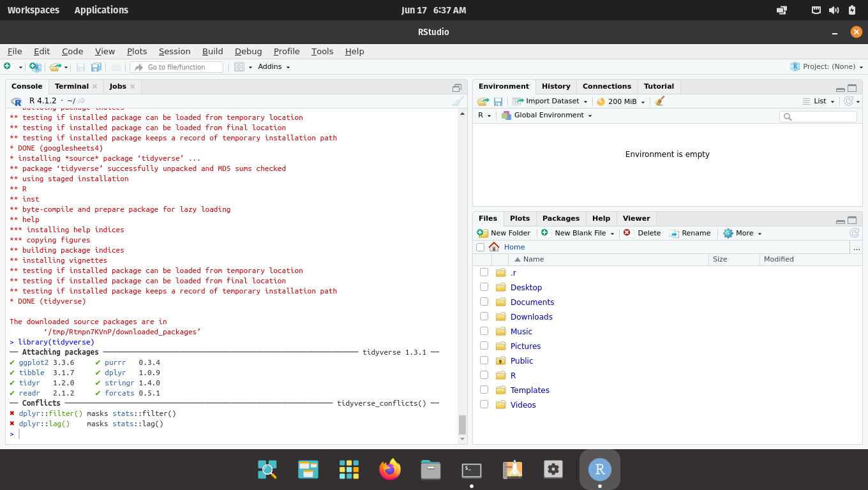The image size is (868, 490).
Task: Open the Global Environment dropdown
Action: point(547,115)
